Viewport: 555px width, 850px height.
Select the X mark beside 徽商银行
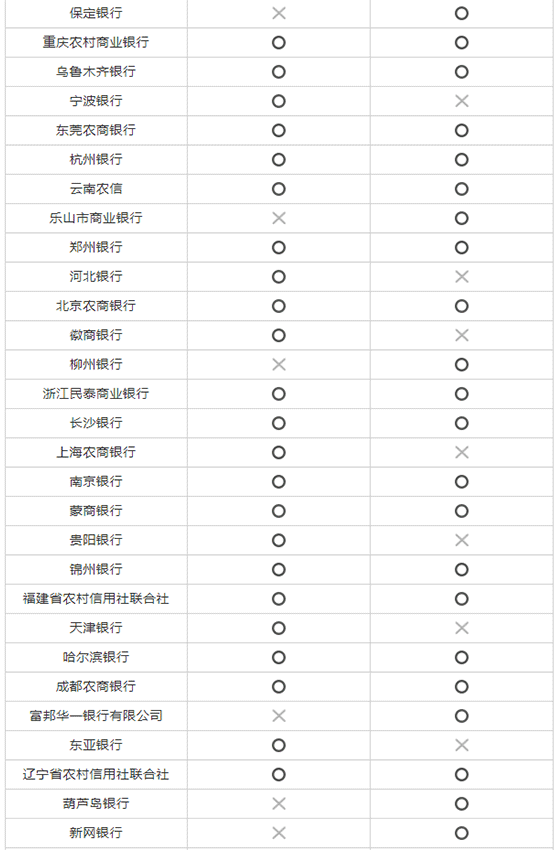pos(462,335)
